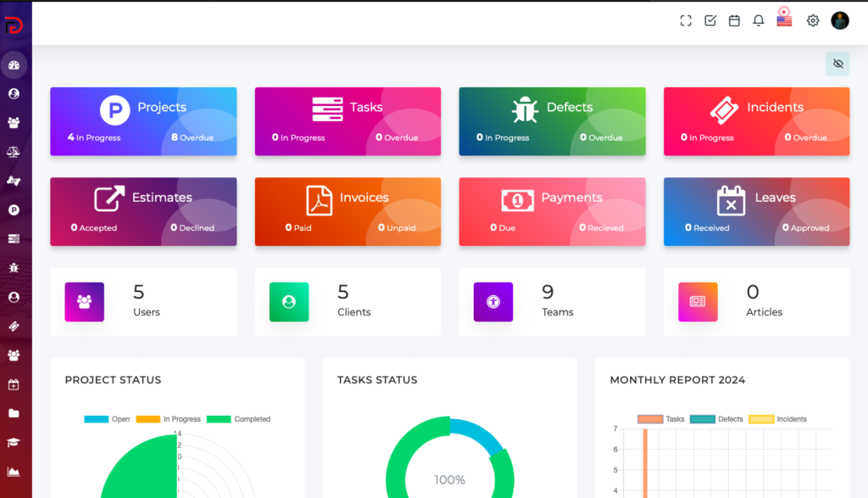Open the dashboard gauge icon in sidebar
Screen dimensions: 868x498
(14, 64)
